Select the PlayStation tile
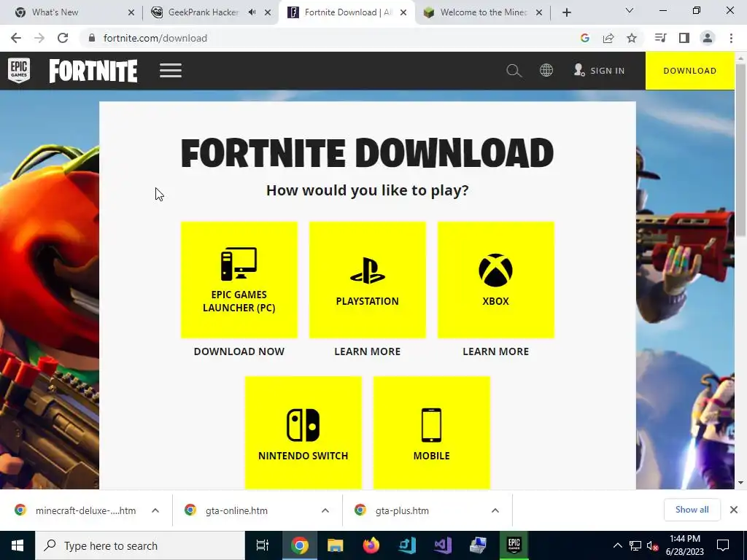The width and height of the screenshot is (747, 560). point(368,280)
